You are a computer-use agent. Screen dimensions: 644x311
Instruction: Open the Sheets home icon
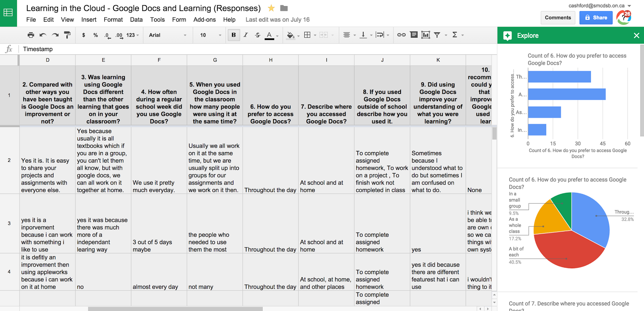click(8, 13)
